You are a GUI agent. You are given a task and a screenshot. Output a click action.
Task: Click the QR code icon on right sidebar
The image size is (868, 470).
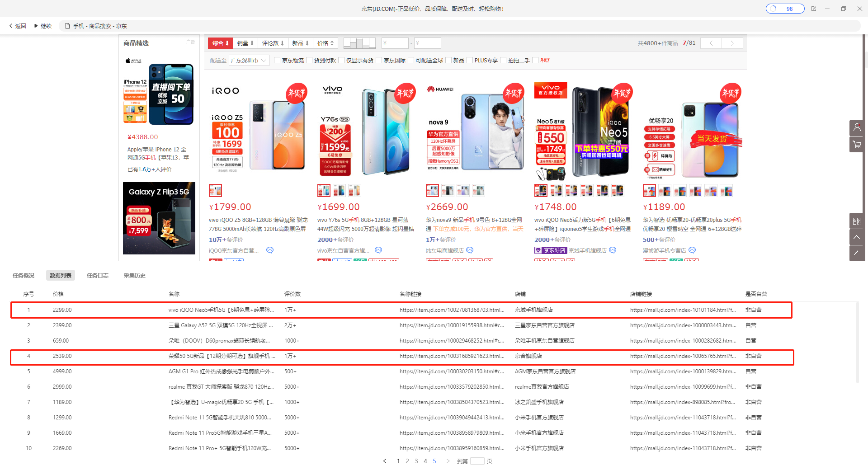pos(857,221)
